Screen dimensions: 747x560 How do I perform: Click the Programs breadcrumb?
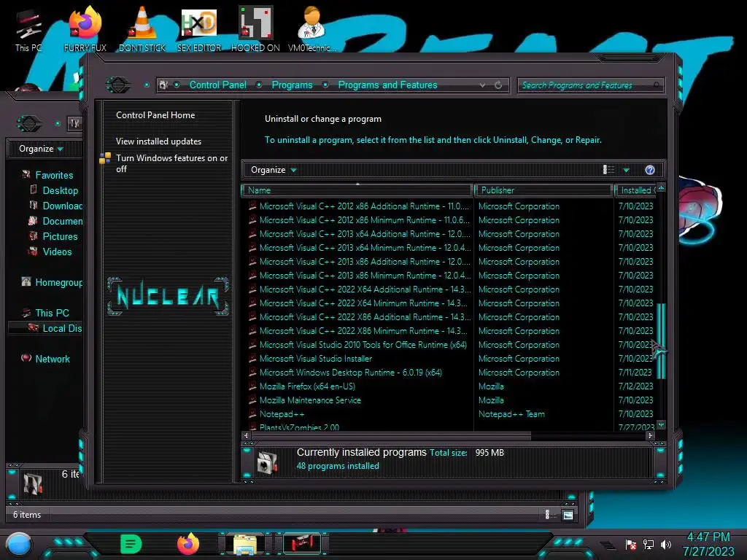click(292, 85)
